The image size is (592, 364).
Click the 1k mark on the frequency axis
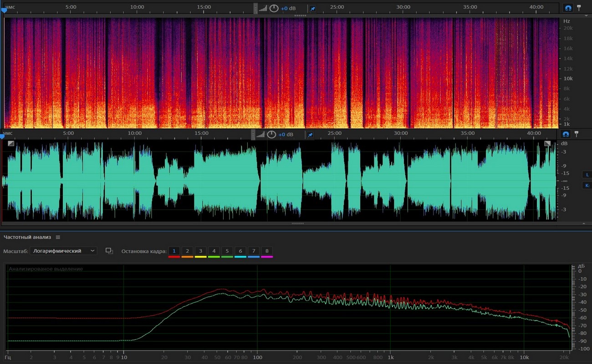point(390,358)
